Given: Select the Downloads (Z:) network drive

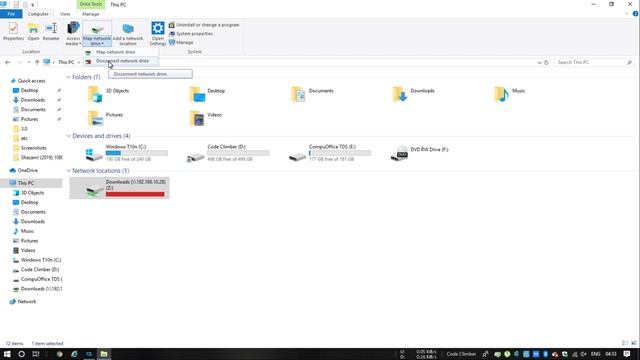Looking at the screenshot, I should tap(120, 188).
